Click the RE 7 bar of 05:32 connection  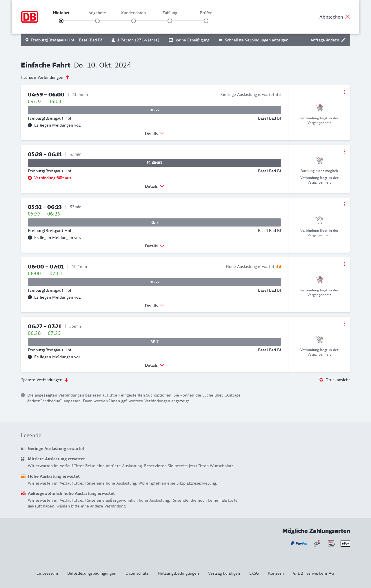coord(154,222)
